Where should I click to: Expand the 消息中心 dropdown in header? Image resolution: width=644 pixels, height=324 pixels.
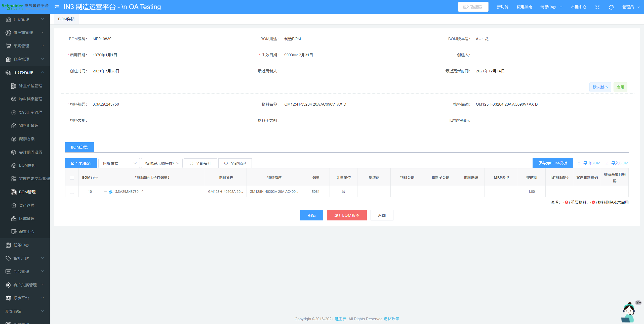point(551,7)
